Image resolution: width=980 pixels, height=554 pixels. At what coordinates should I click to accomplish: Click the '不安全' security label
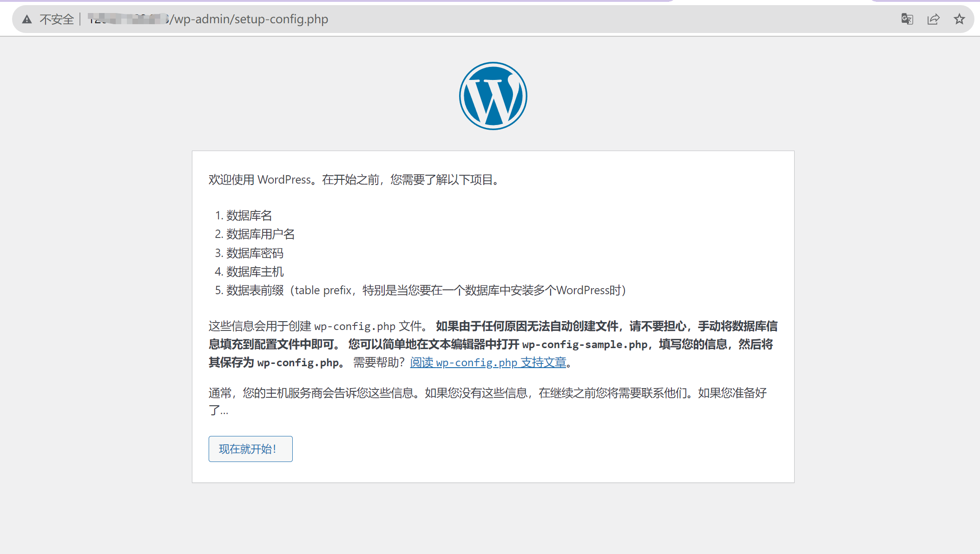[x=57, y=19]
